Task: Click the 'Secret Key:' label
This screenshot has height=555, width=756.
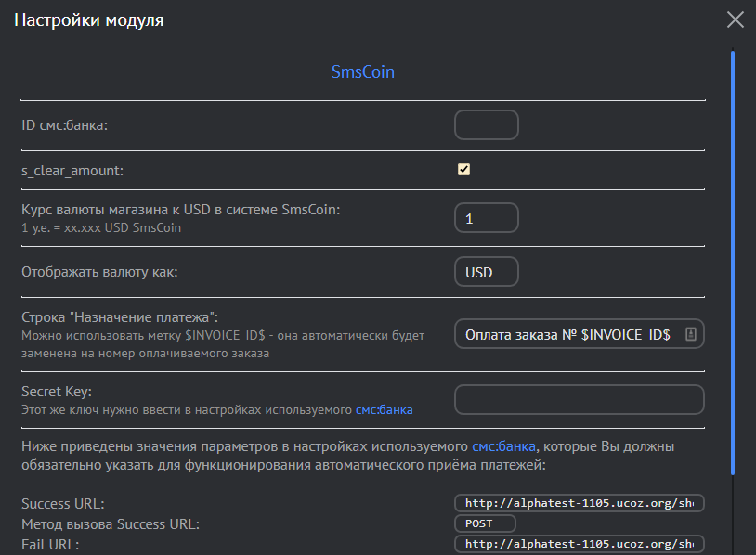Action: click(57, 392)
